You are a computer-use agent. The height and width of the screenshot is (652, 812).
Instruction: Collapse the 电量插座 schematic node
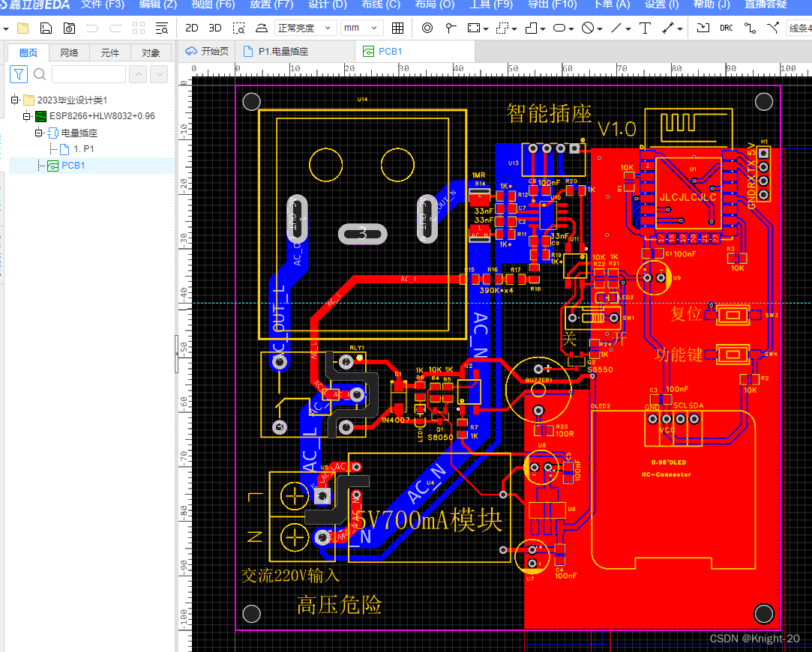(x=39, y=133)
